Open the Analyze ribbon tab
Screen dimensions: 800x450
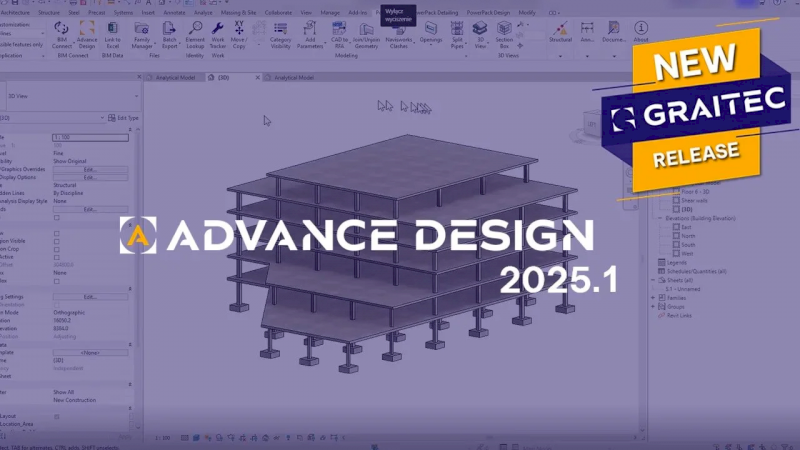(x=203, y=13)
